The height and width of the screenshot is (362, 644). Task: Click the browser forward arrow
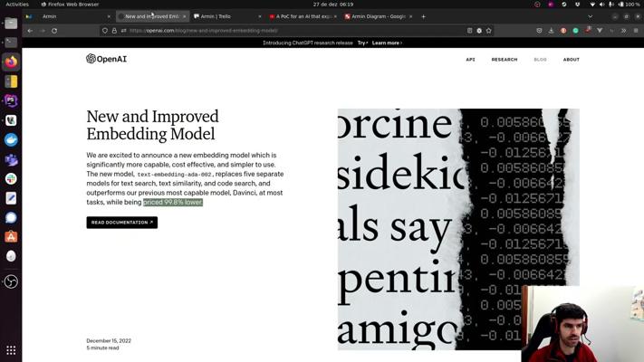[x=43, y=31]
